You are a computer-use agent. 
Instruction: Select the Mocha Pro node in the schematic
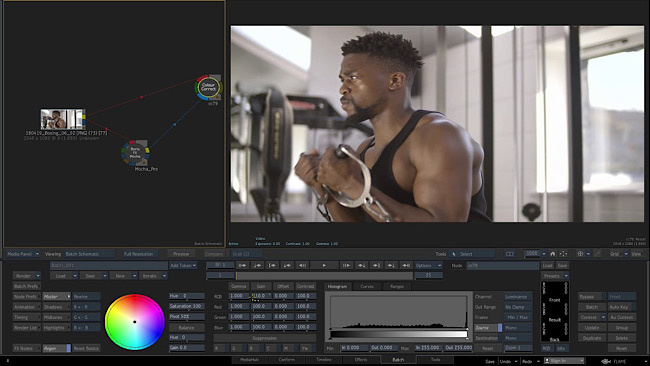(x=135, y=153)
